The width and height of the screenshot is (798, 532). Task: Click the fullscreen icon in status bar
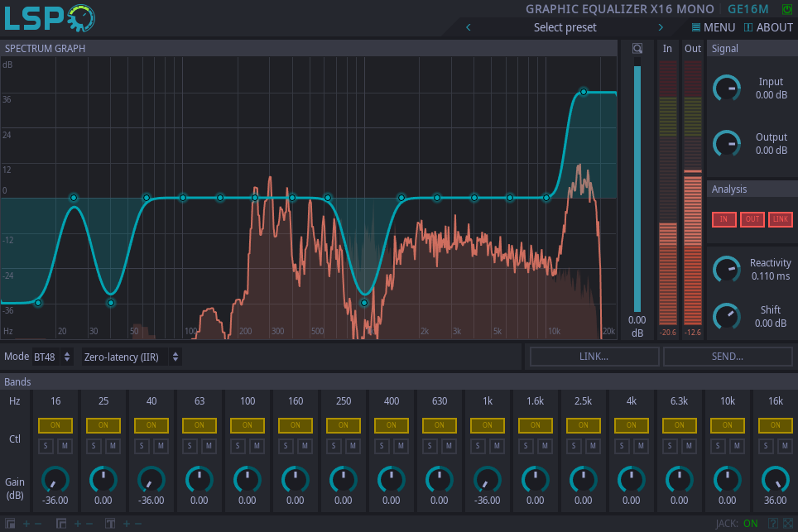point(786,523)
